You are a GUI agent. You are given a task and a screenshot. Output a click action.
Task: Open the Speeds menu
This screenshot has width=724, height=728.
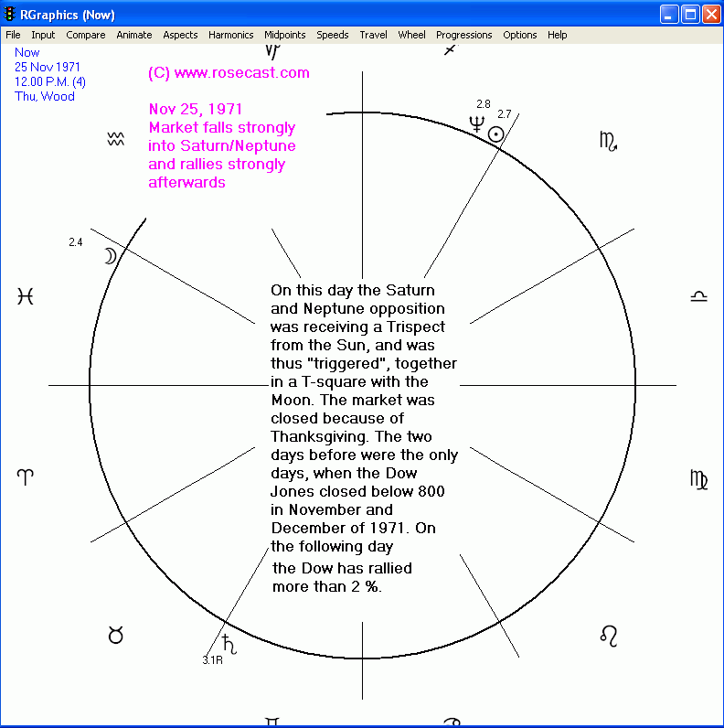tap(333, 35)
